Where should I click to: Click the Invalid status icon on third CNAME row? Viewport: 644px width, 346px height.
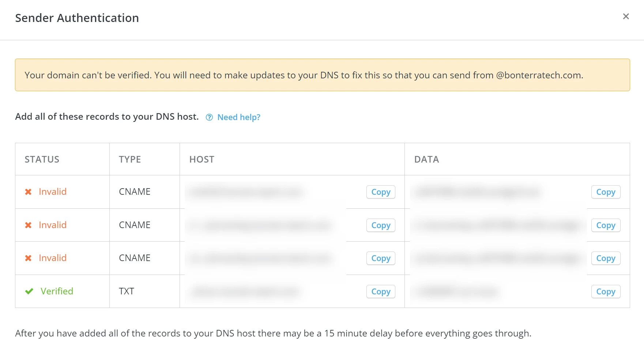29,258
